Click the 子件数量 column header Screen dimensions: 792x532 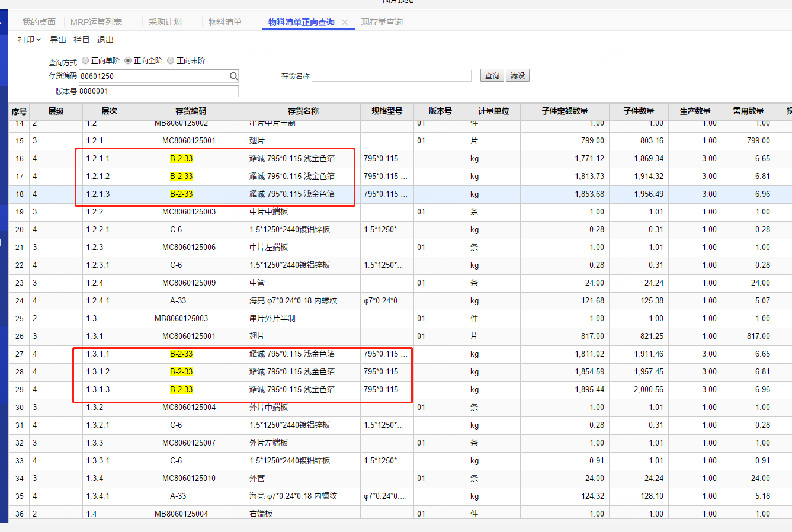(x=639, y=111)
